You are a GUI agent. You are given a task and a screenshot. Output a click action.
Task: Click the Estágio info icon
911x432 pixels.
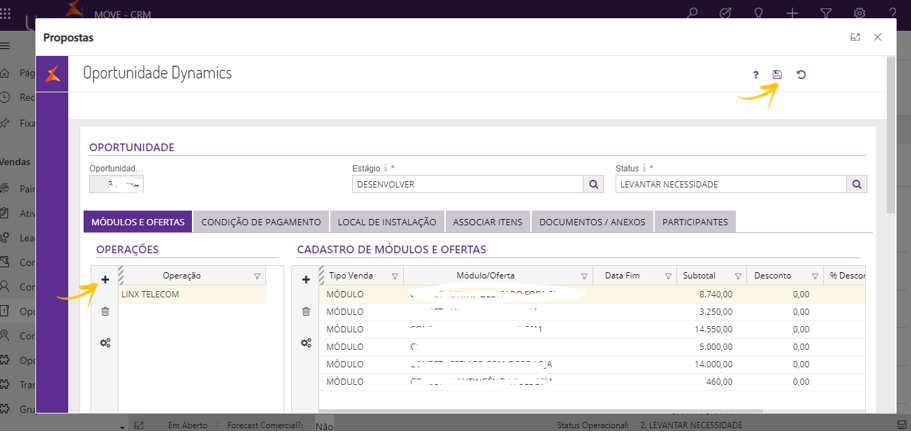(385, 168)
